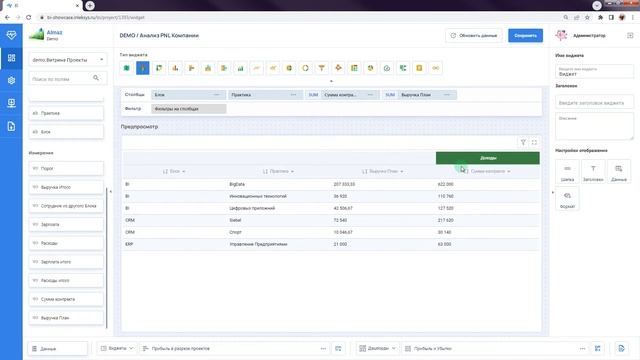The image size is (640, 360).
Task: Choose the pie chart widget type
Action: (x=370, y=68)
